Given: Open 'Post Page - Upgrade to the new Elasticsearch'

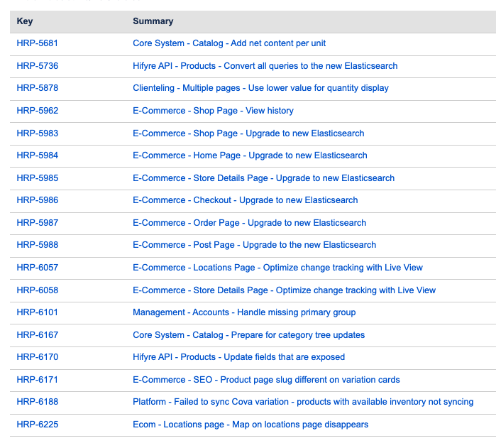Looking at the screenshot, I should [254, 245].
